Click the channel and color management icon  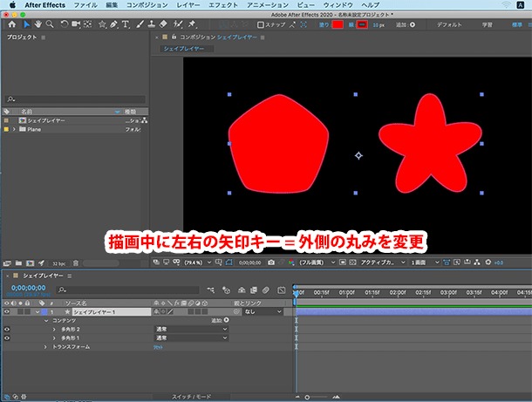(291, 262)
